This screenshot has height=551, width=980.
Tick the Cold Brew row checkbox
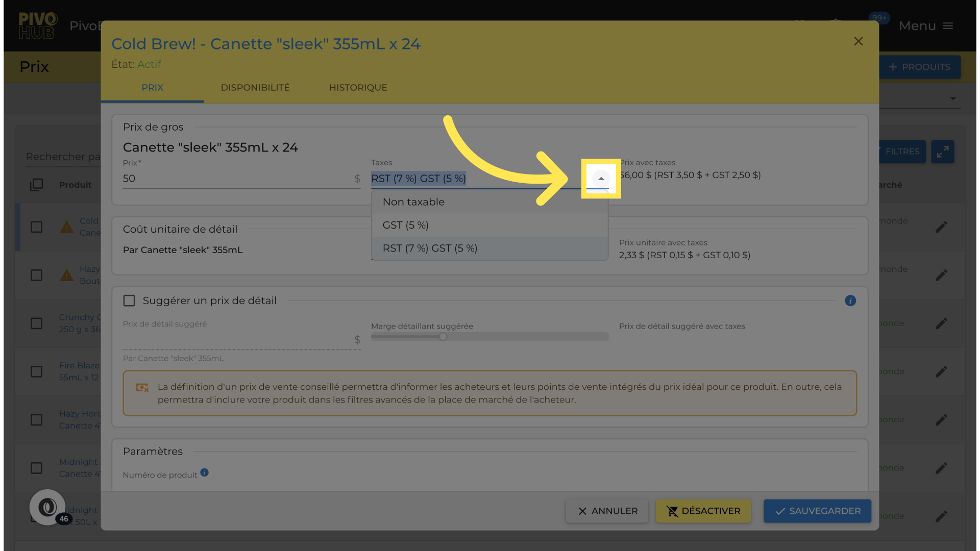click(x=36, y=227)
